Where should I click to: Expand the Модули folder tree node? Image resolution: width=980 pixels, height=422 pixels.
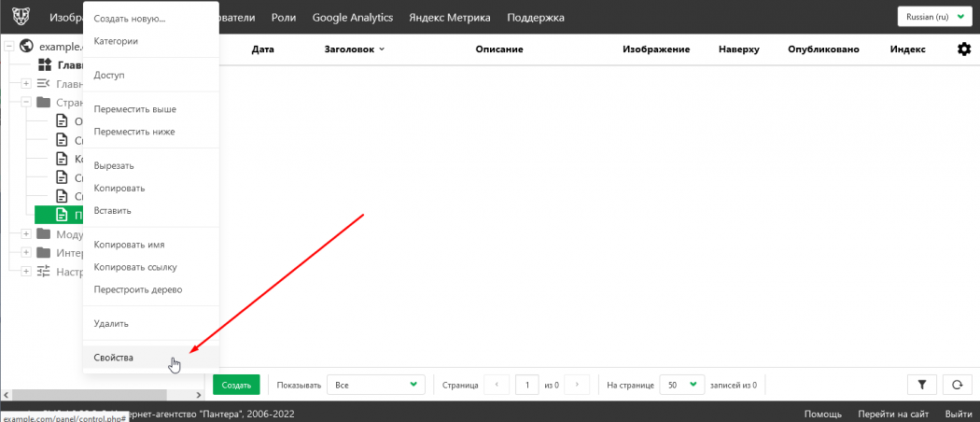click(x=26, y=233)
